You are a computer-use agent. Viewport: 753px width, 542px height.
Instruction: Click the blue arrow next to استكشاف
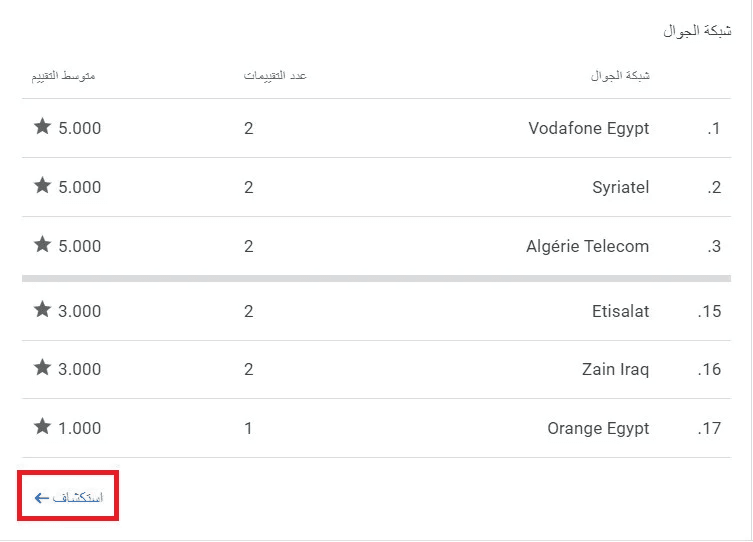click(41, 497)
